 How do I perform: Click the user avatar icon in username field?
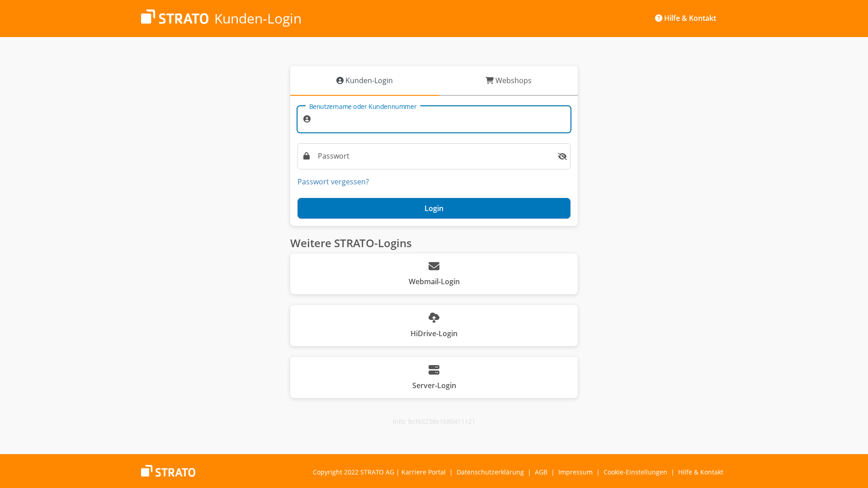pos(307,119)
